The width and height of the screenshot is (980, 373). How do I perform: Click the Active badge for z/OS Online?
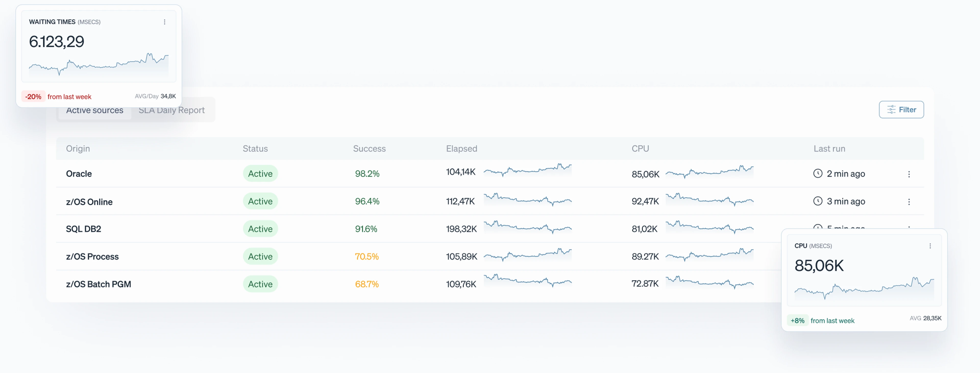tap(260, 201)
